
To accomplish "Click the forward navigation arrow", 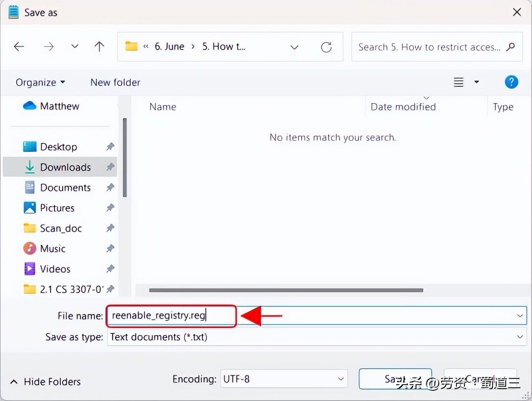I will (49, 47).
